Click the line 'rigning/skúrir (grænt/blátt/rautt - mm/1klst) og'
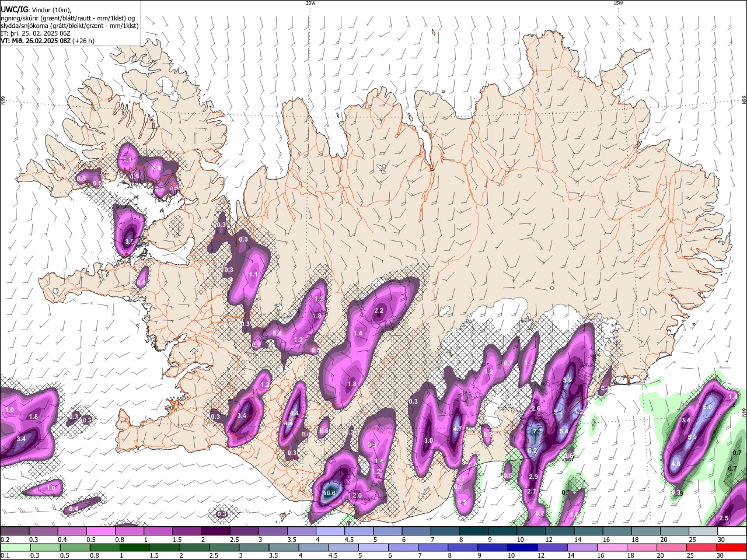The image size is (747, 560). [x=68, y=18]
